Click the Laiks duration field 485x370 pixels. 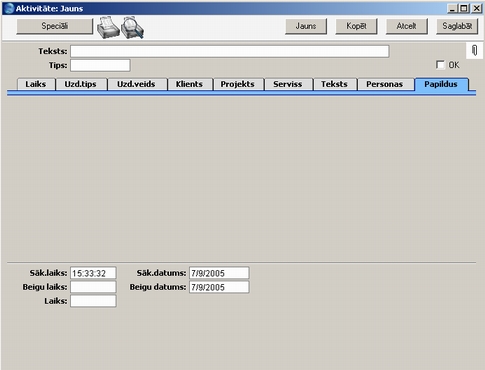(x=93, y=301)
